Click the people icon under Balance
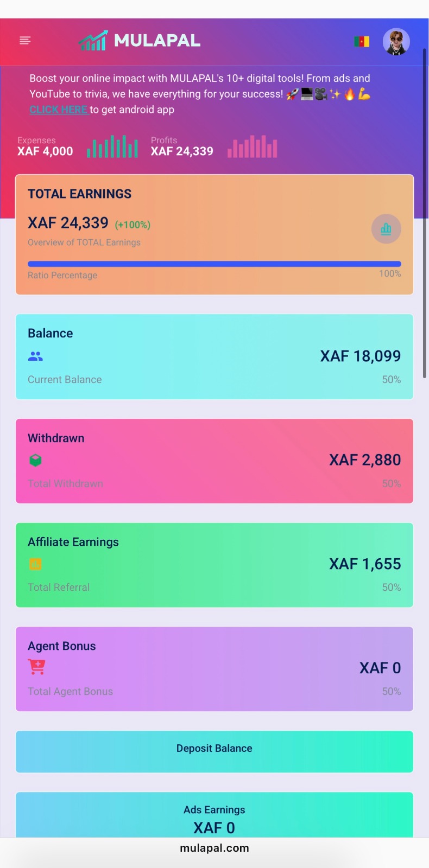 pos(35,356)
